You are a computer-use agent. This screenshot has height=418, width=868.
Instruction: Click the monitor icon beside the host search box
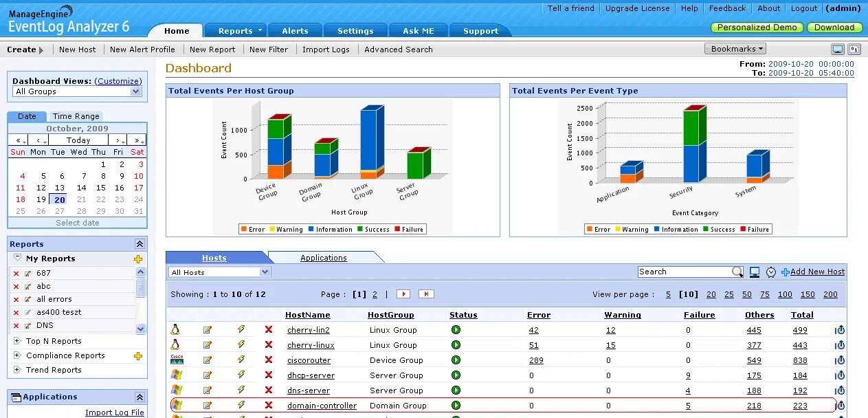pyautogui.click(x=755, y=272)
